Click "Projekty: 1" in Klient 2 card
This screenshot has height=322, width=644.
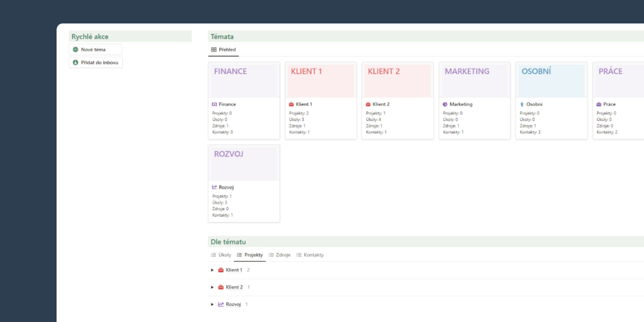point(376,113)
